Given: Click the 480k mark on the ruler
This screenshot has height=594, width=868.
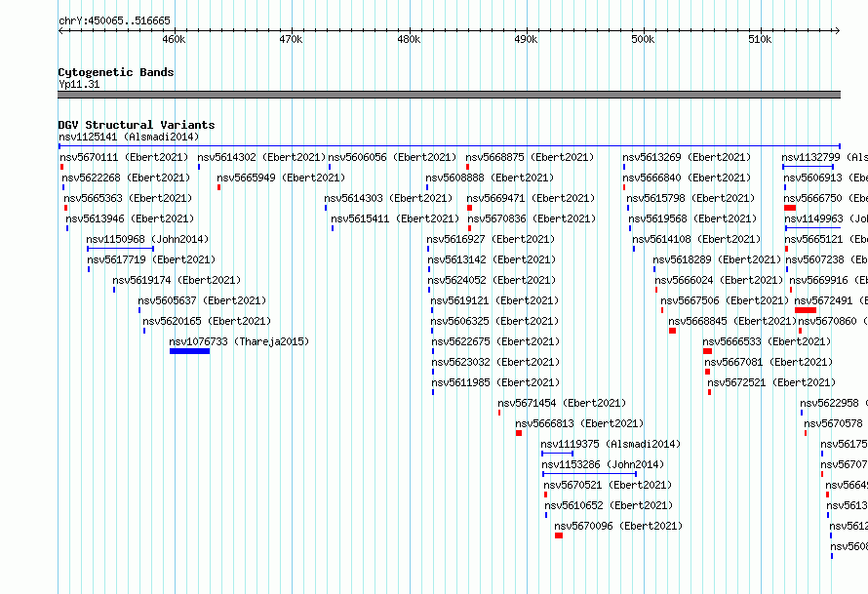Looking at the screenshot, I should 409,39.
